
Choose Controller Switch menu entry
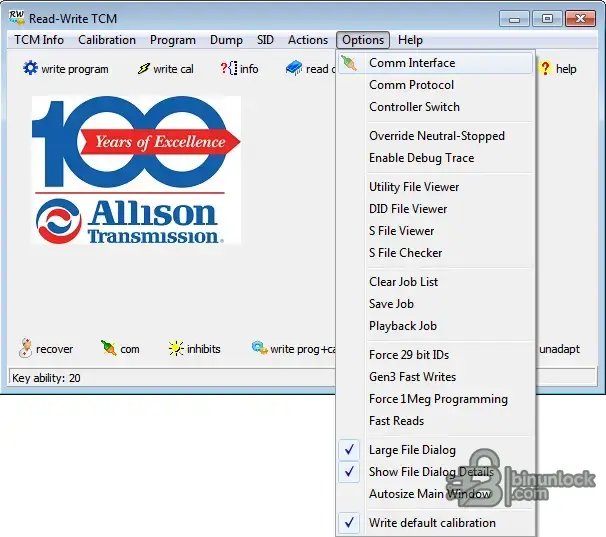(x=437, y=107)
